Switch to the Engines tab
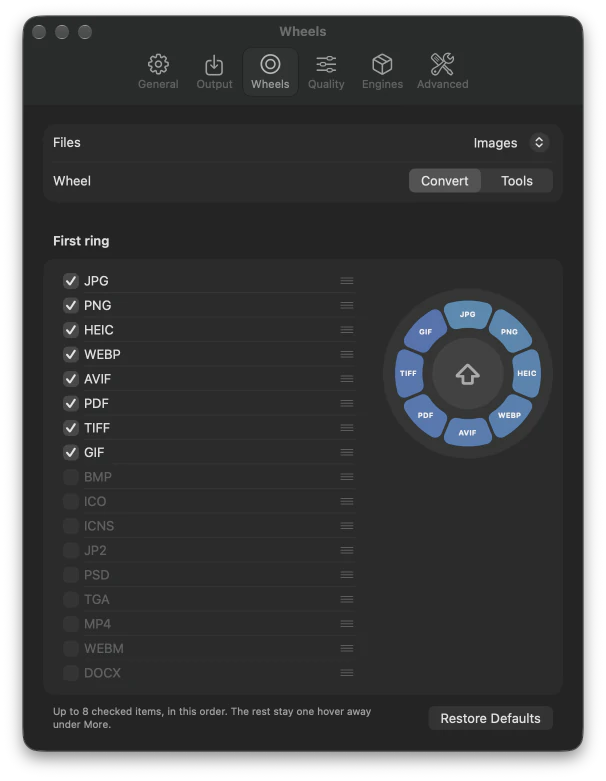Screen dimensions: 606x781 (x=382, y=72)
